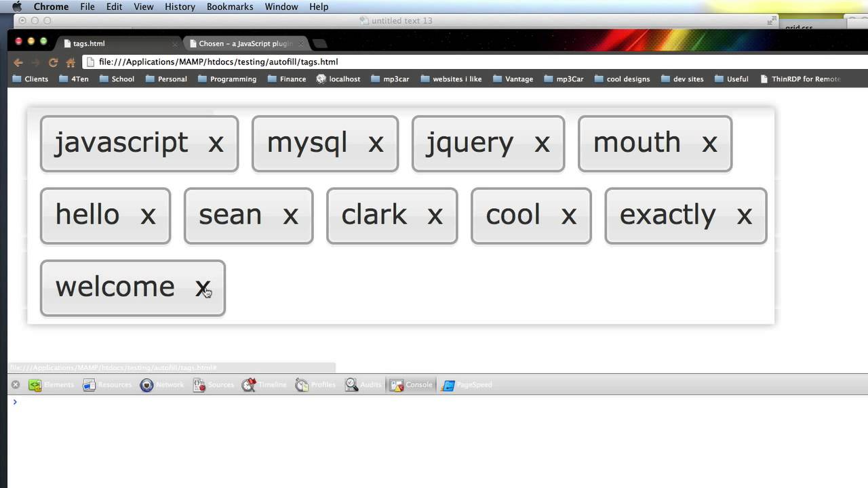Remove the mouth tag
The width and height of the screenshot is (868, 488).
(x=709, y=144)
